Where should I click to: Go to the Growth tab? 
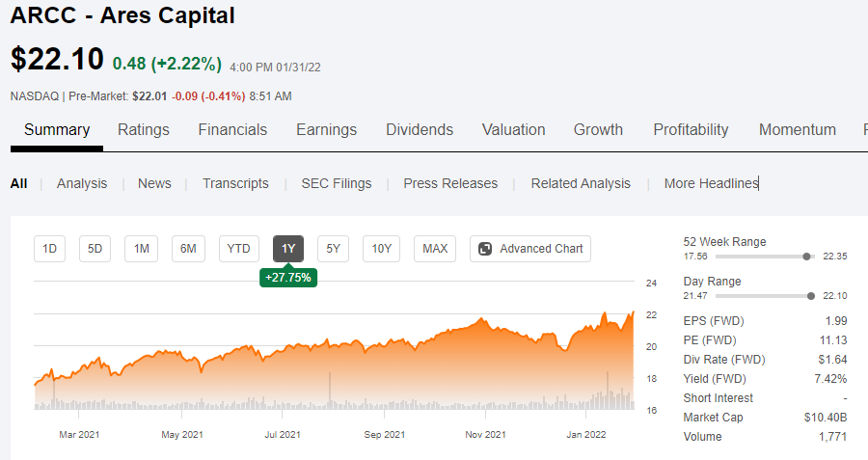click(x=598, y=129)
